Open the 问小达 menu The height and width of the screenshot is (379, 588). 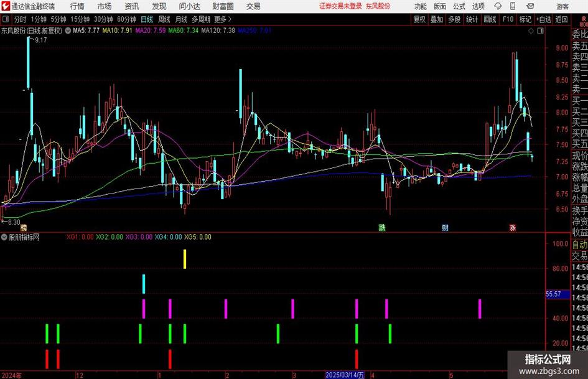pyautogui.click(x=189, y=6)
